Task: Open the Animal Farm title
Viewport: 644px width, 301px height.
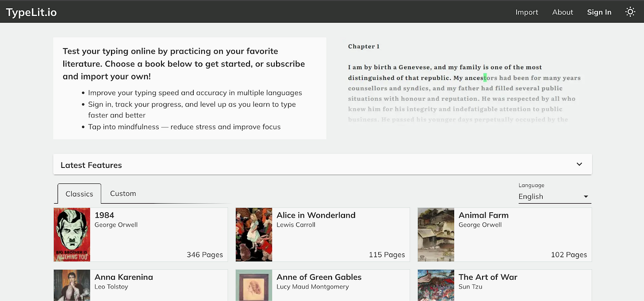Action: (483, 215)
